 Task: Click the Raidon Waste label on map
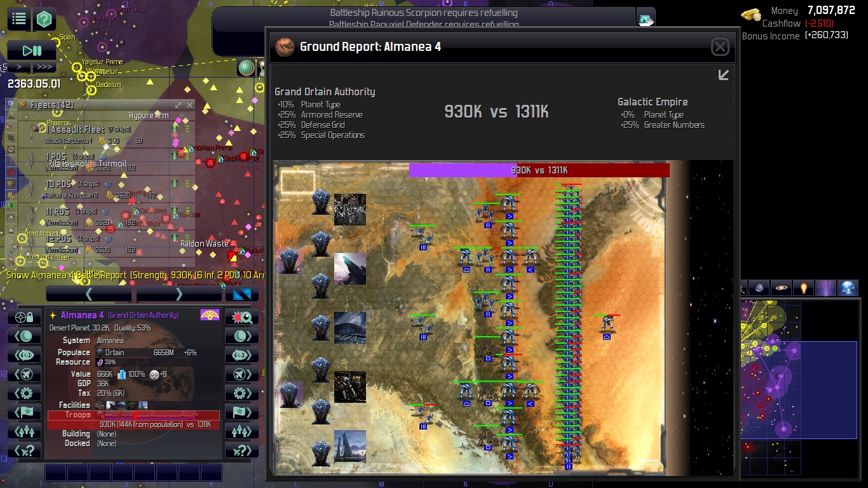coord(205,243)
